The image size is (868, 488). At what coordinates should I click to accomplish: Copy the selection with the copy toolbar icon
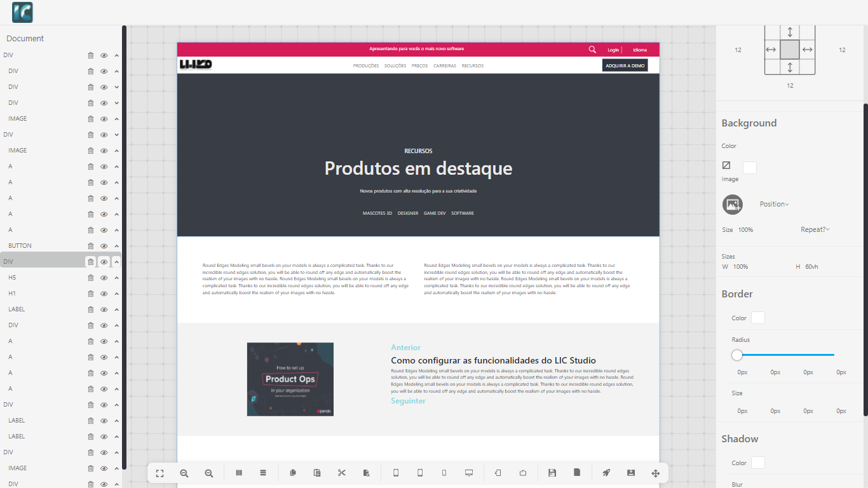(x=293, y=473)
